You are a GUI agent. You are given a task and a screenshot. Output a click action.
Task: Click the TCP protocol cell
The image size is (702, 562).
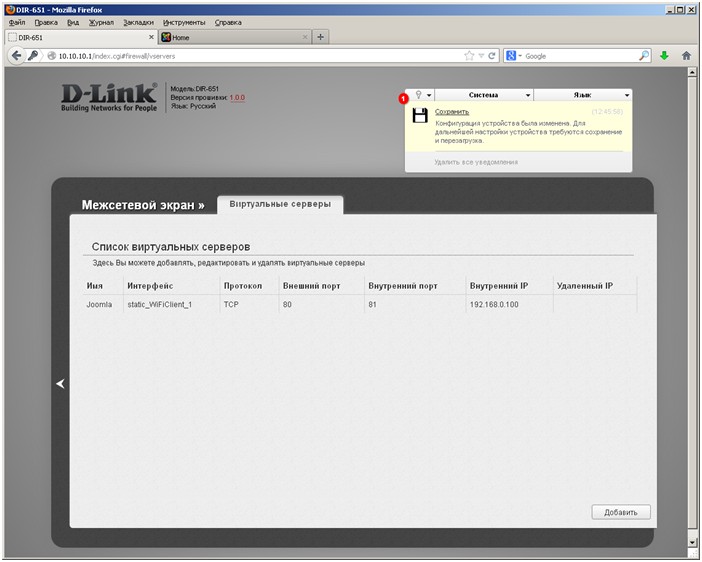pyautogui.click(x=231, y=305)
